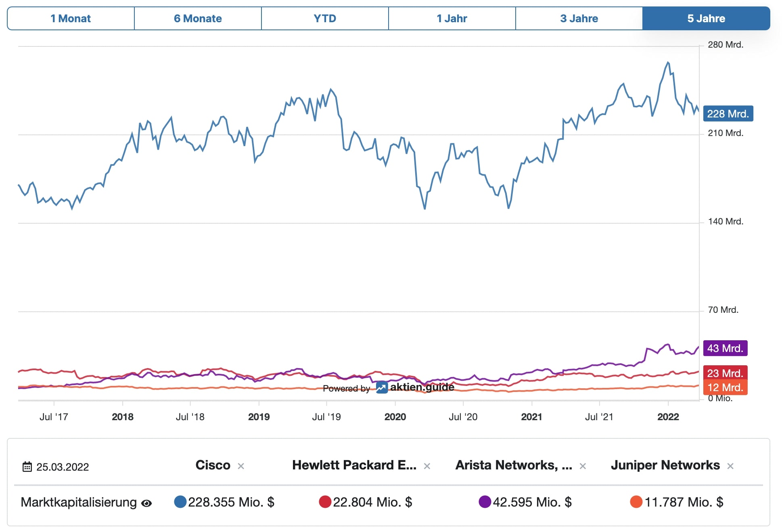The width and height of the screenshot is (782, 532).
Task: Click the 2019 x-axis label
Action: click(259, 417)
